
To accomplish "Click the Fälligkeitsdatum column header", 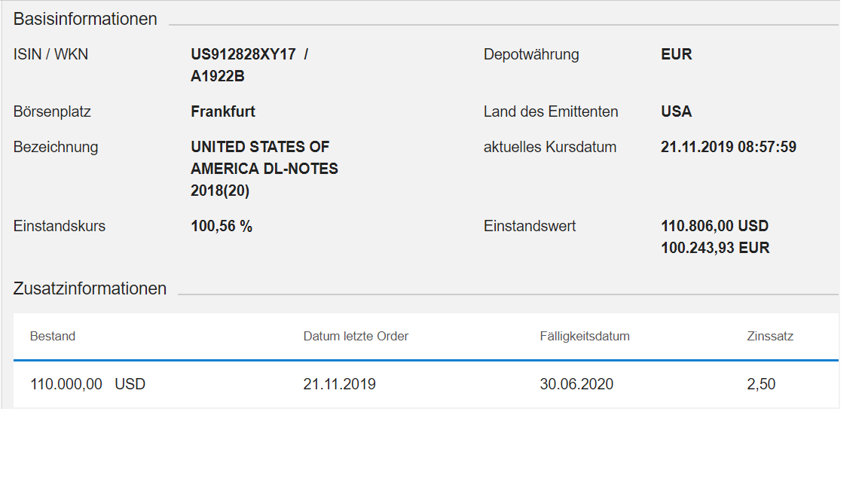I will click(585, 337).
